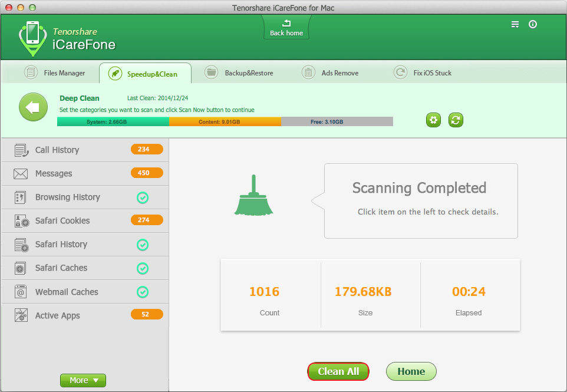This screenshot has width=567, height=392.
Task: Select the Webmail Caches label
Action: point(67,292)
